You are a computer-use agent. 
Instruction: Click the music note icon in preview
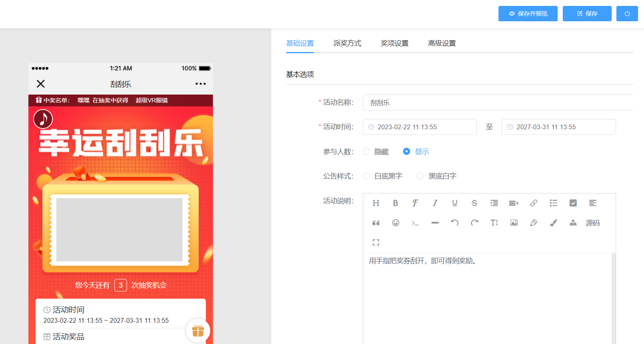coord(43,119)
